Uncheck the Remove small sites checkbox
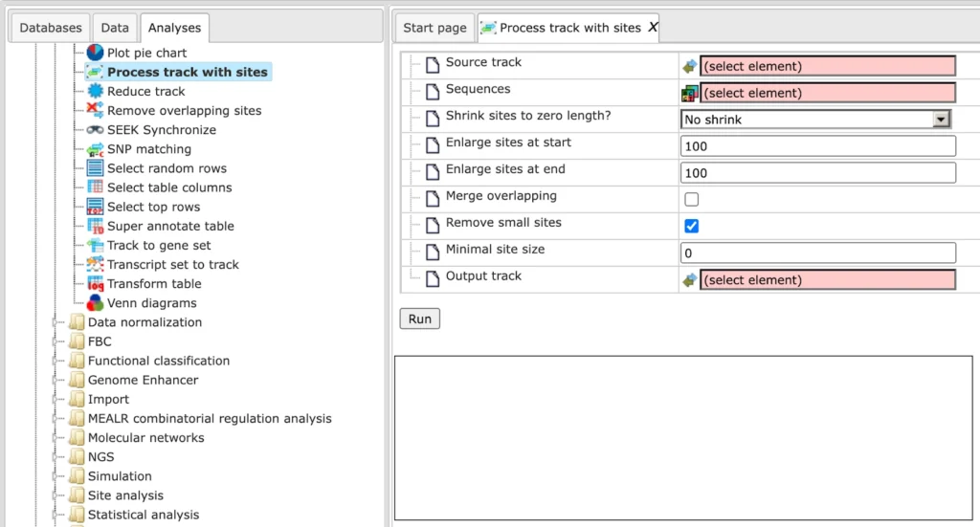Viewport: 980px width, 527px height. point(692,226)
